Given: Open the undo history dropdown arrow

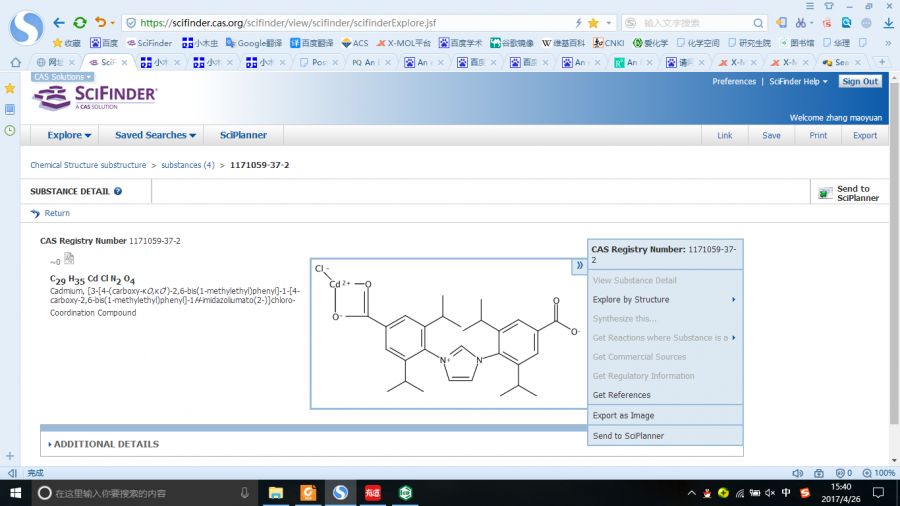Looking at the screenshot, I should pyautogui.click(x=112, y=23).
